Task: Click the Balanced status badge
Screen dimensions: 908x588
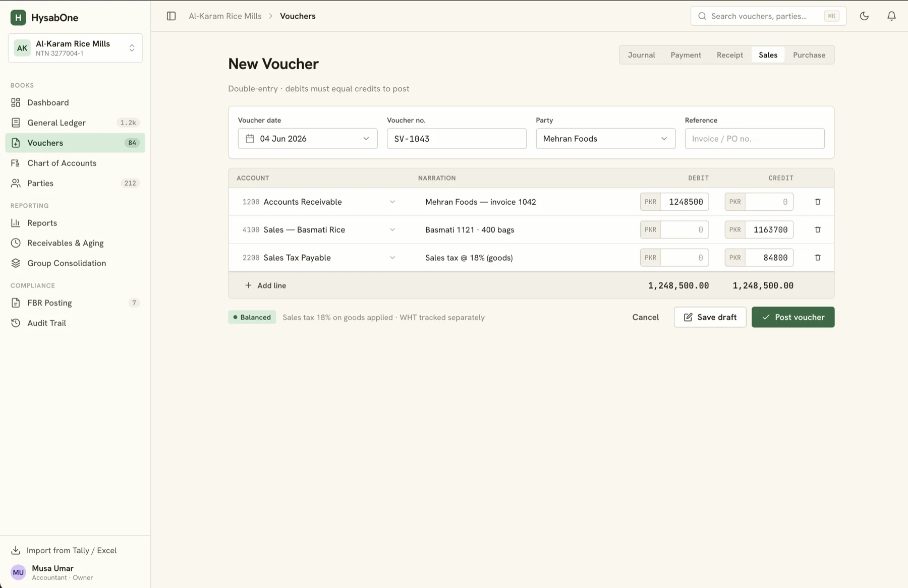Action: click(252, 317)
